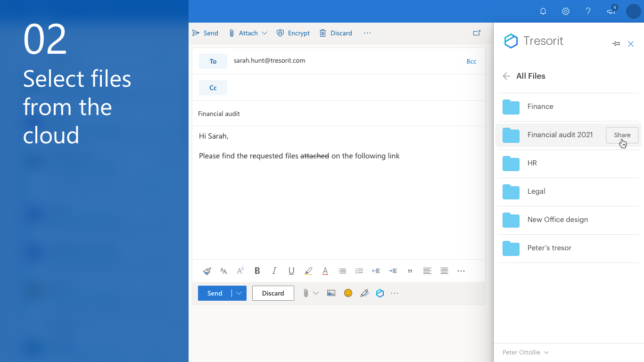
Task: Open the Attach menu in top toolbar
Action: tap(248, 33)
